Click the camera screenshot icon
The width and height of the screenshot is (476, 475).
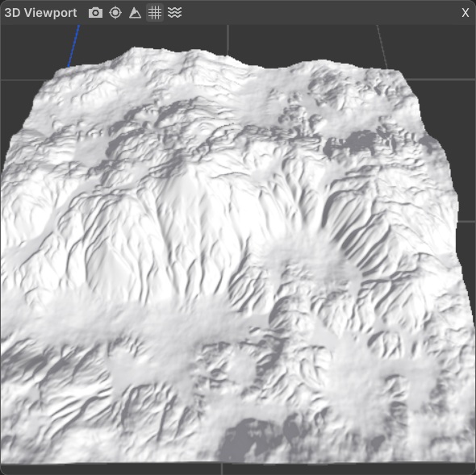[x=95, y=13]
